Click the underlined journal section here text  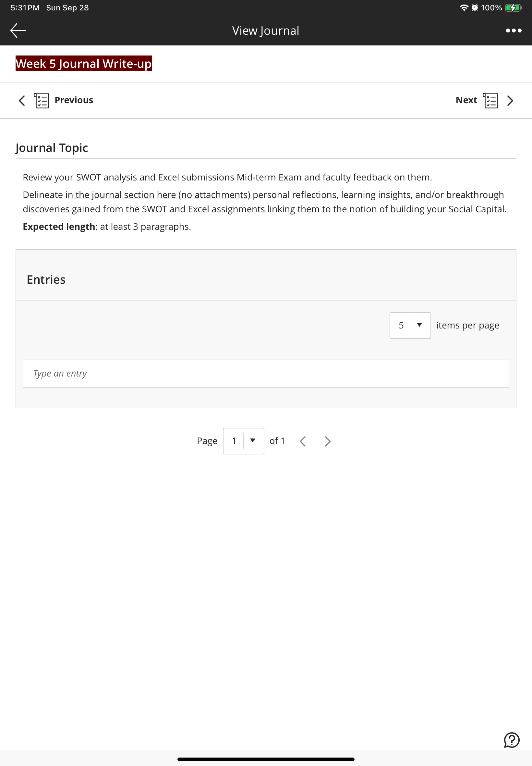tap(159, 195)
